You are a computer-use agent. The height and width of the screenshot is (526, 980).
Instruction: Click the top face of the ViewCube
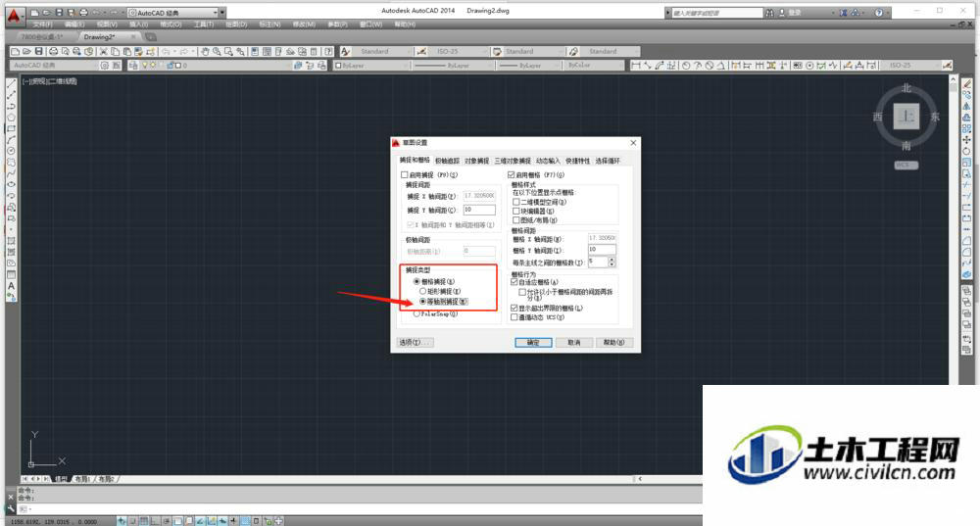click(906, 117)
